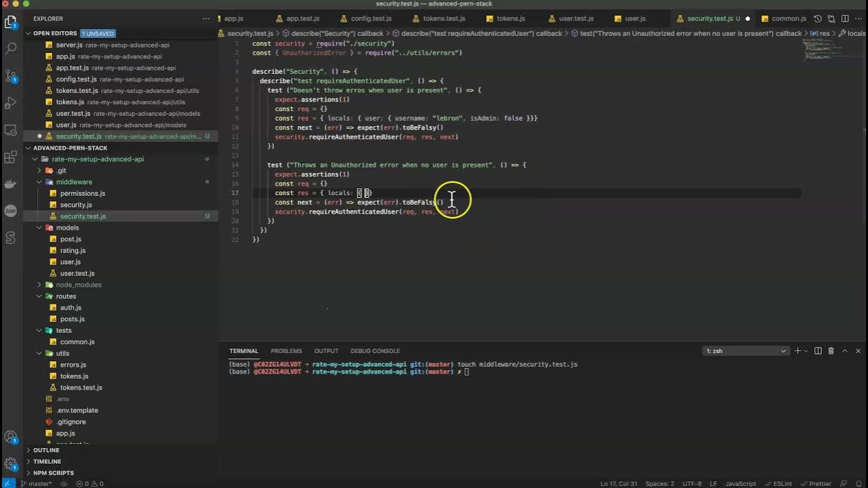Image resolution: width=868 pixels, height=488 pixels.
Task: Click the Prettier status bar item
Action: (x=815, y=483)
